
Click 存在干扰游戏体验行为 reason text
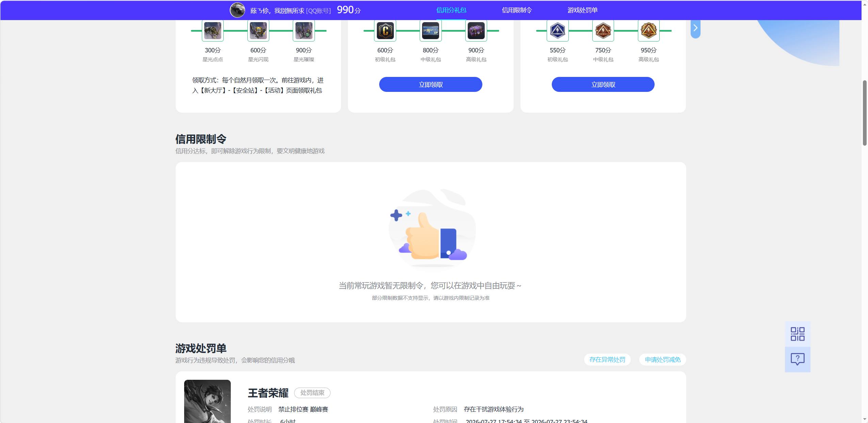click(x=494, y=409)
